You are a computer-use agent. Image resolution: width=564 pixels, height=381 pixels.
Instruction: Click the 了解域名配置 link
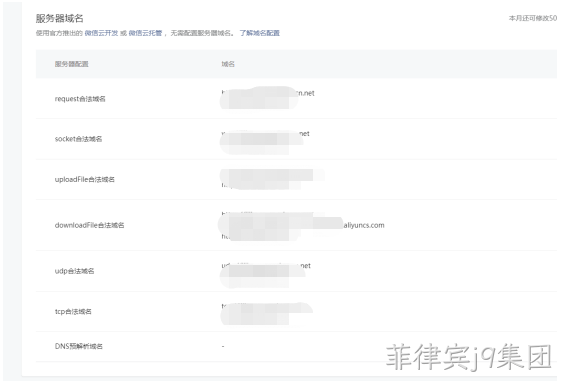coord(259,33)
